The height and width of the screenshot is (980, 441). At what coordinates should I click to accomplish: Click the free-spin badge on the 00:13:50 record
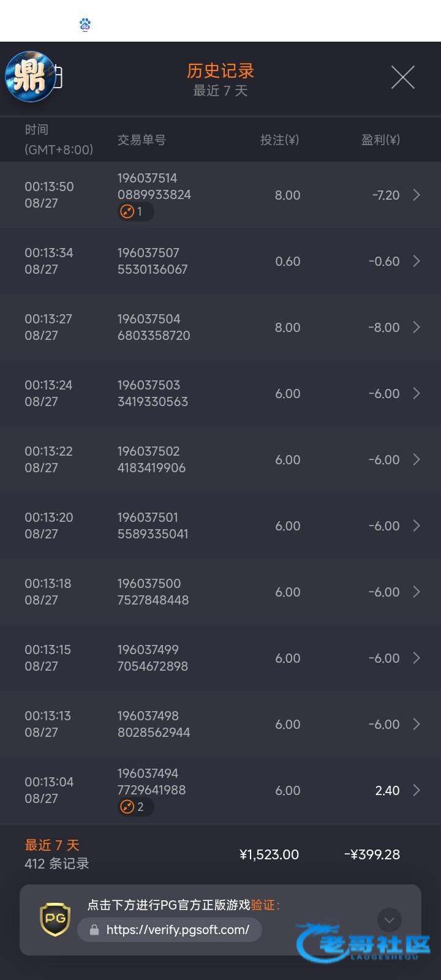click(x=135, y=211)
